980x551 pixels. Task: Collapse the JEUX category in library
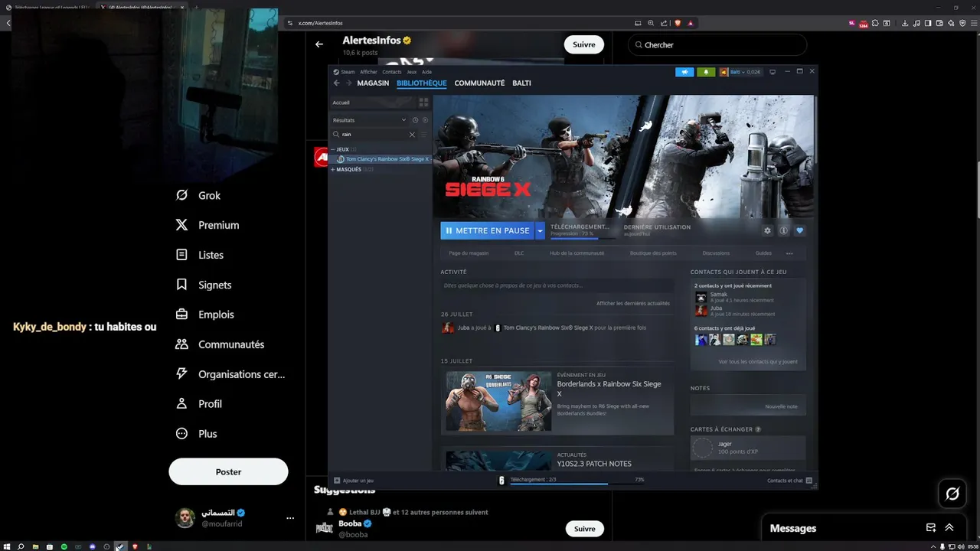click(x=333, y=149)
